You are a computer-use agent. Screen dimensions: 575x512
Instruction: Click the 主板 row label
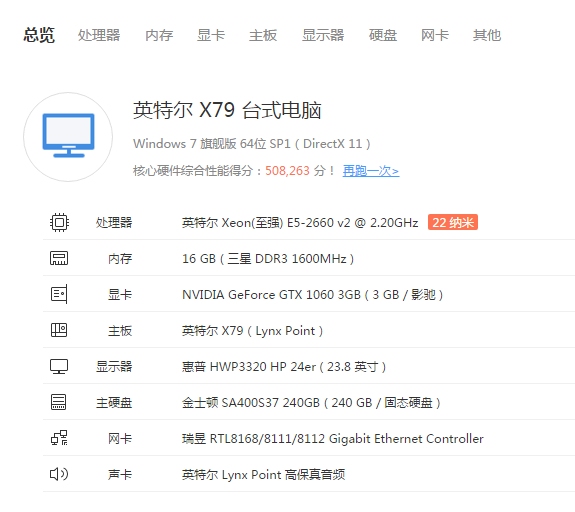coord(120,331)
